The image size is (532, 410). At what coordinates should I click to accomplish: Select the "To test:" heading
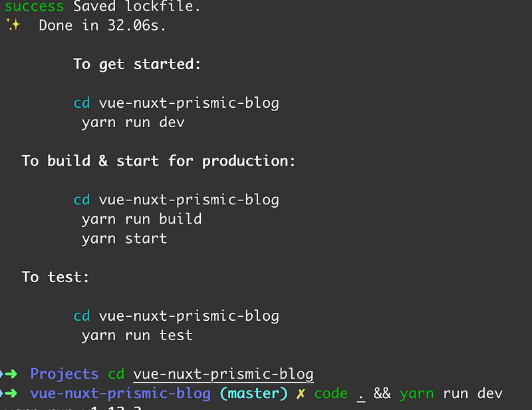(55, 277)
